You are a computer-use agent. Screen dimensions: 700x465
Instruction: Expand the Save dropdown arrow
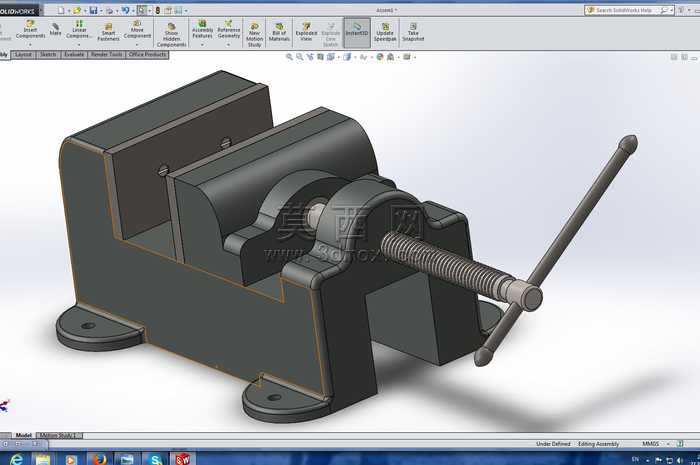tap(101, 11)
